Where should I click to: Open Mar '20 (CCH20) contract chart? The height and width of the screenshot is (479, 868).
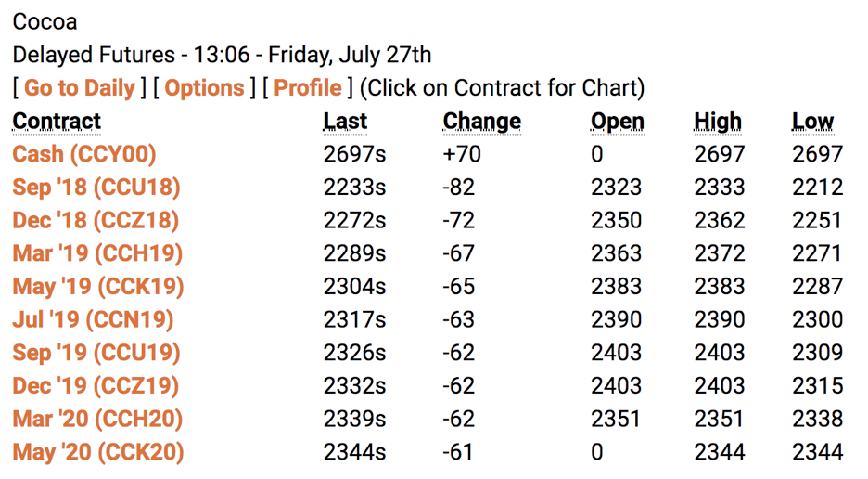click(x=97, y=420)
